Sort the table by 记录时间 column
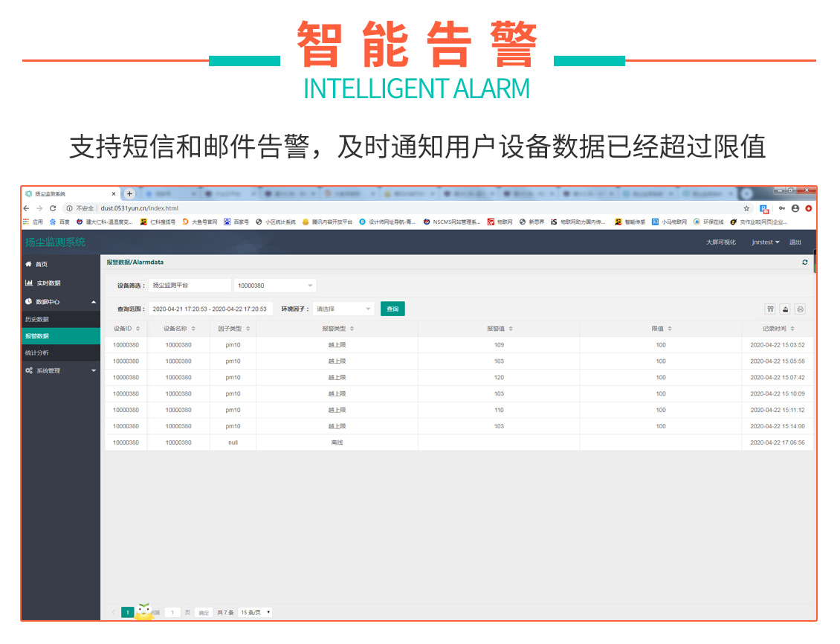This screenshot has height=644, width=840. tap(792, 329)
